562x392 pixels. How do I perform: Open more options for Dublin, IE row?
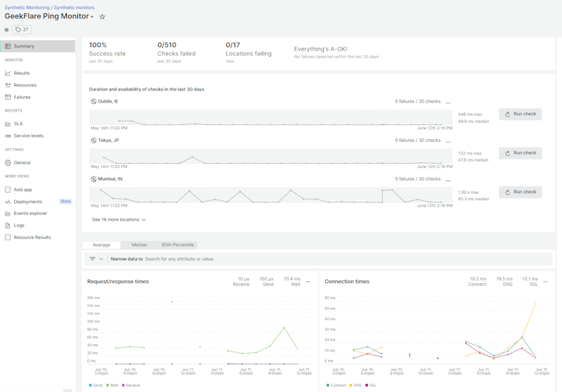pyautogui.click(x=448, y=103)
